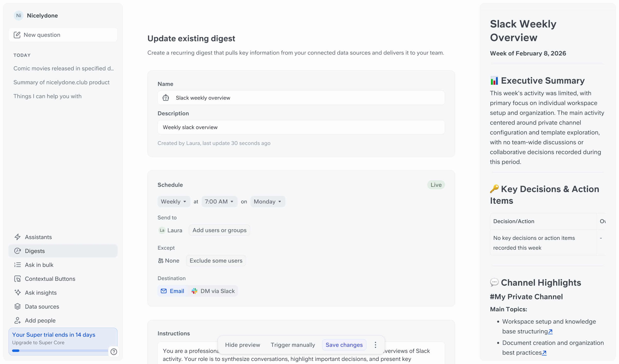Select Email as the destination
619x364 pixels.
click(172, 291)
